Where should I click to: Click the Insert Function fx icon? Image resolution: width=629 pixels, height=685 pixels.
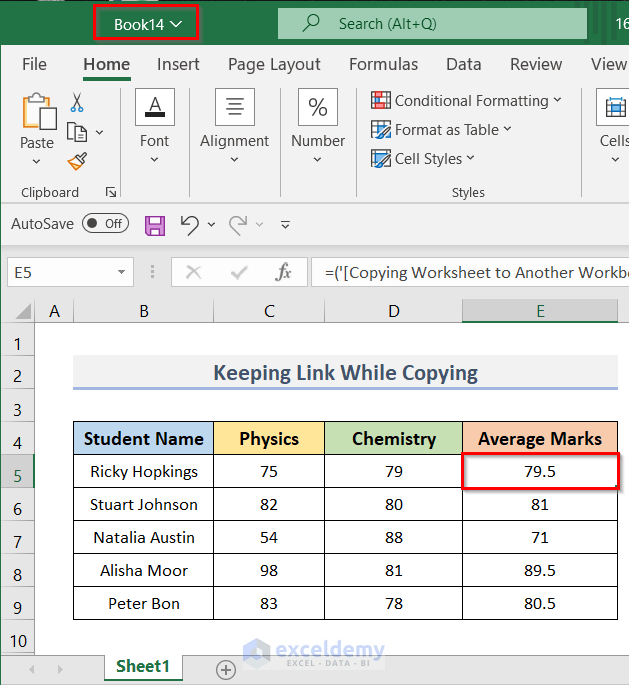[284, 272]
